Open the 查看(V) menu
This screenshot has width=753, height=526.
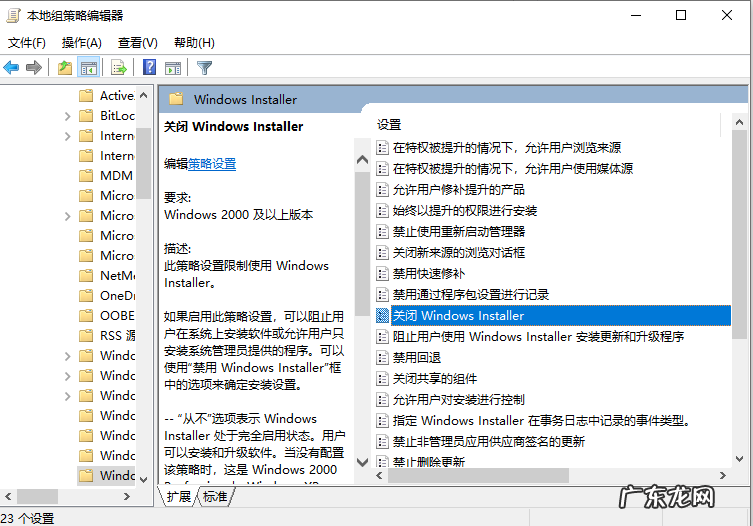click(x=138, y=43)
